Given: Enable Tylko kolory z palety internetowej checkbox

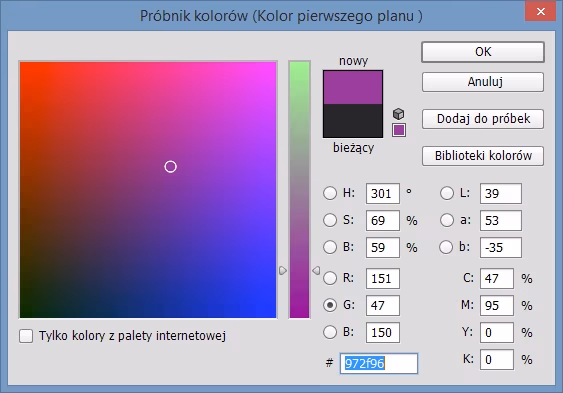Looking at the screenshot, I should [x=26, y=336].
